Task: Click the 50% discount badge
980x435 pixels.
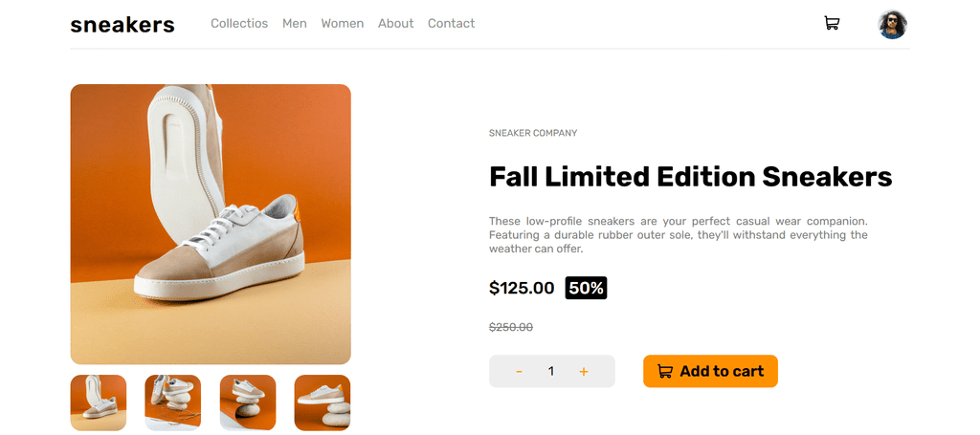Action: 587,288
